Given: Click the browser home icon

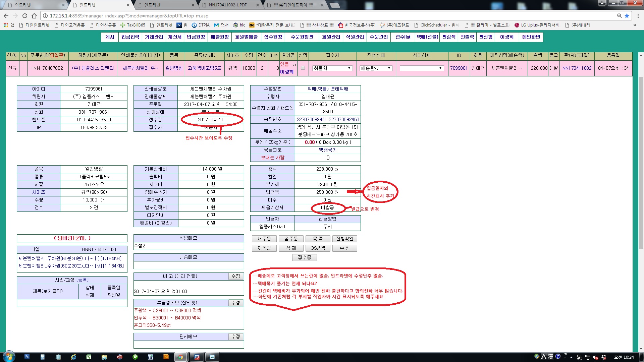Looking at the screenshot, I should (x=34, y=16).
